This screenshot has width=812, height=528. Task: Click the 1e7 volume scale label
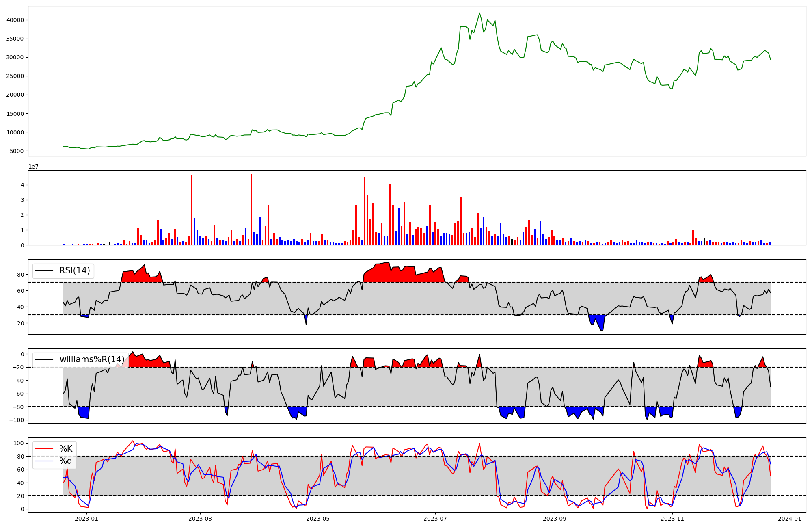33,167
